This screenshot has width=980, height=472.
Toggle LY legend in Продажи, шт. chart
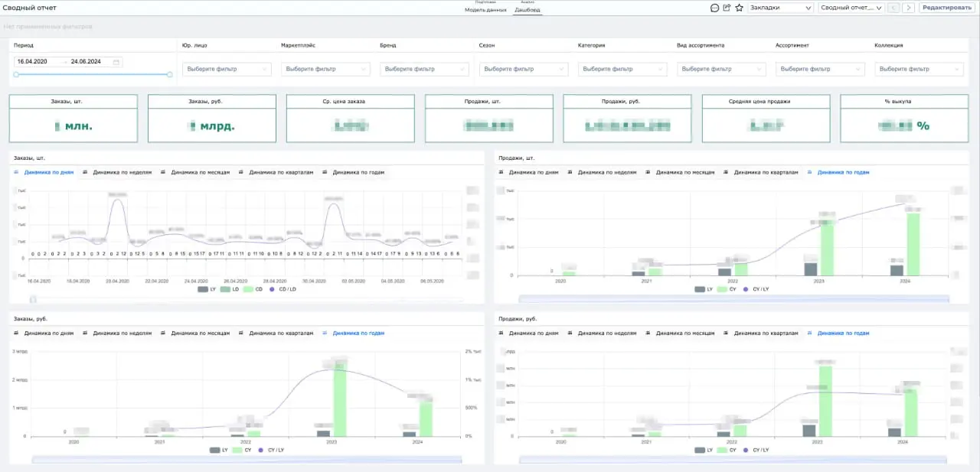[x=704, y=289]
